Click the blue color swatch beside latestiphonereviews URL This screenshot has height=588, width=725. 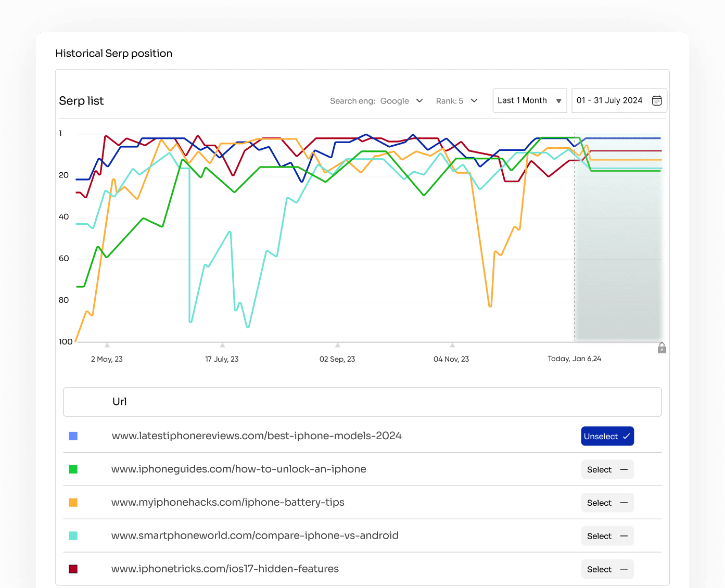pos(73,436)
